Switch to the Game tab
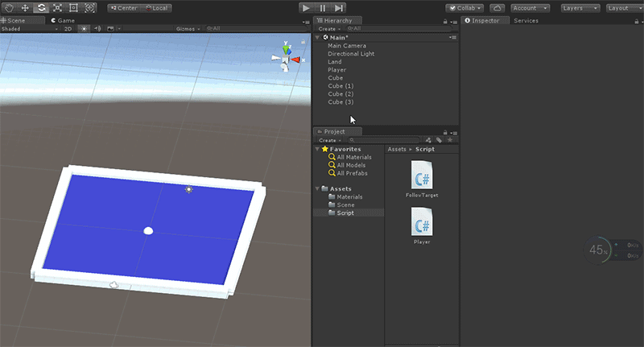 click(63, 21)
